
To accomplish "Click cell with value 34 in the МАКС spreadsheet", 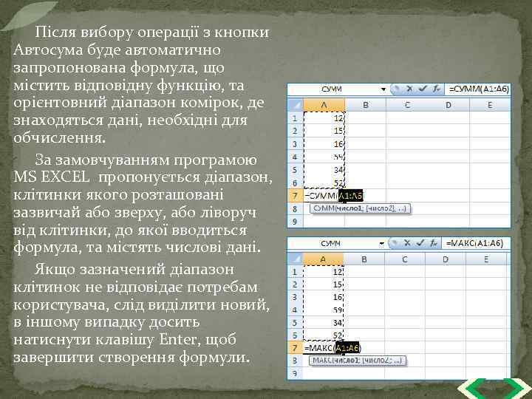I will [324, 322].
